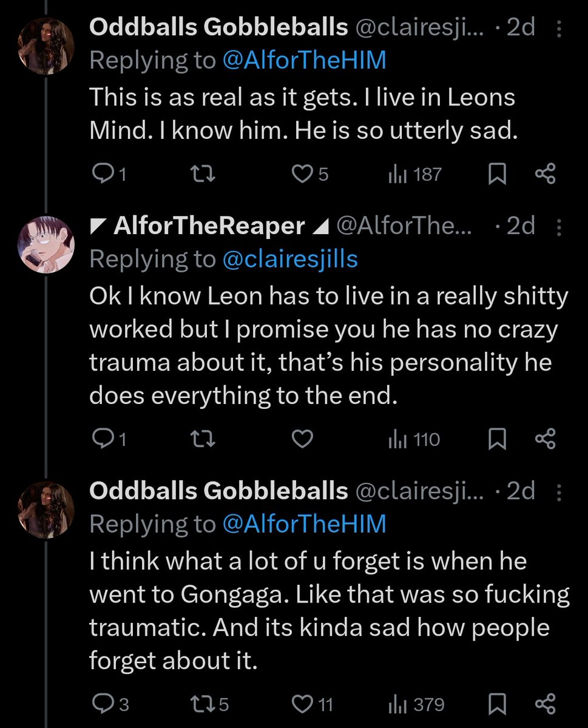Screen dimensions: 588x728
Task: Reply to the 'This is as real as it gets' tweet
Action: coord(100,175)
